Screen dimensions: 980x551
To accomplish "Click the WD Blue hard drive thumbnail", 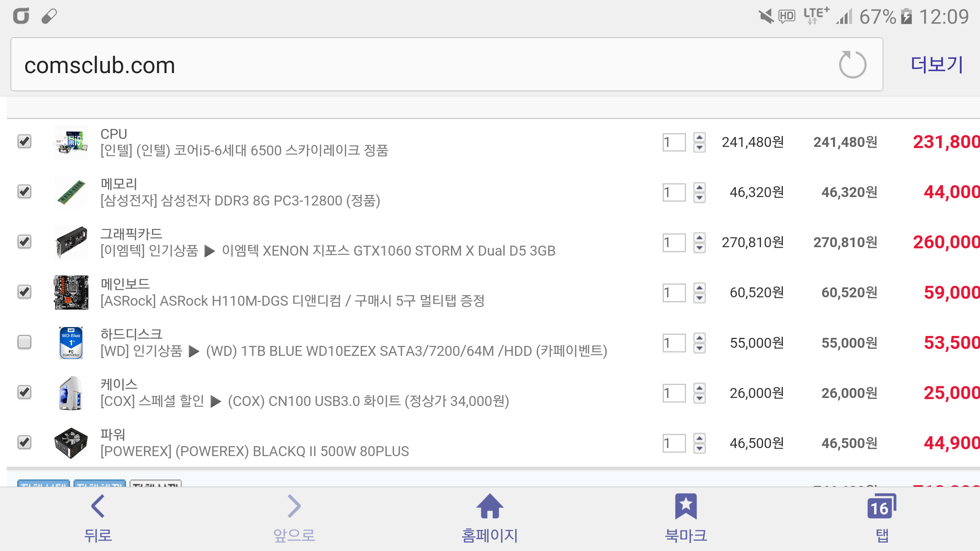I will [71, 343].
